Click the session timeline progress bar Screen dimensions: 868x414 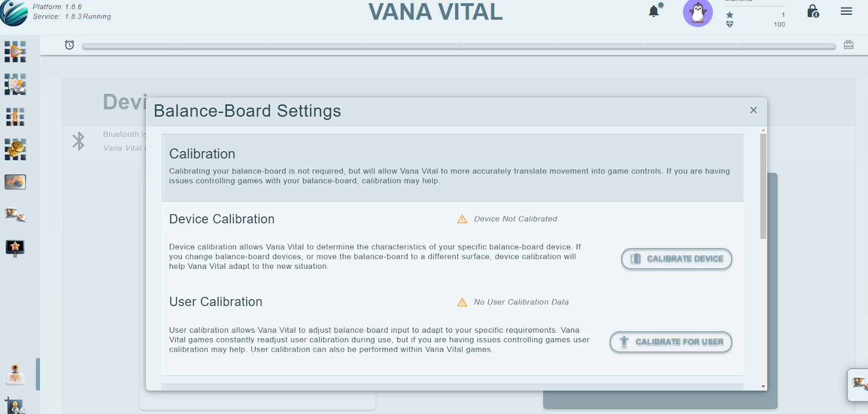point(459,47)
